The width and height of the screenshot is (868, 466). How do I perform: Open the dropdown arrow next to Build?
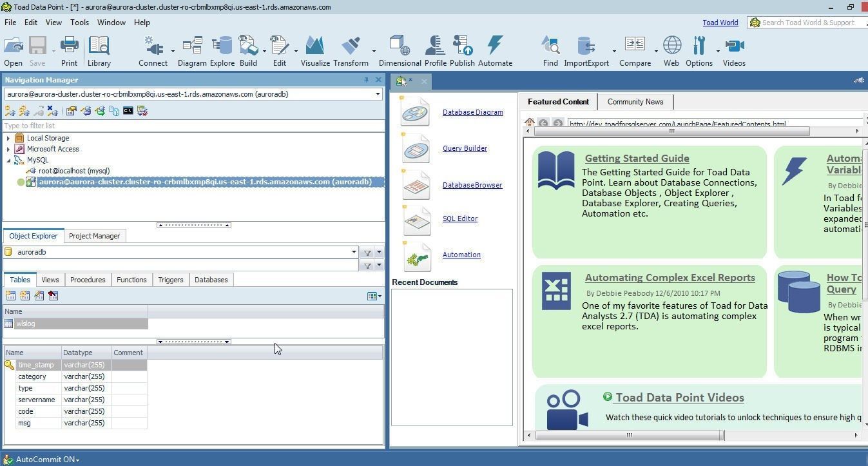pyautogui.click(x=264, y=50)
